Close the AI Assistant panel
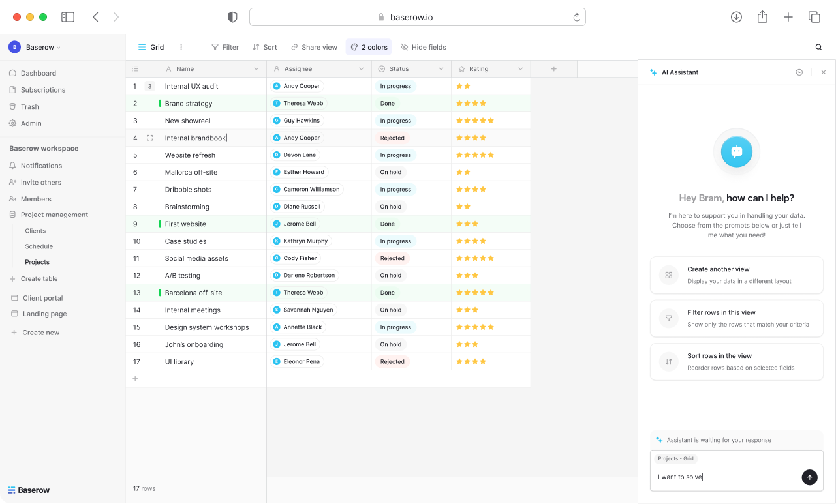The image size is (836, 504). 823,72
